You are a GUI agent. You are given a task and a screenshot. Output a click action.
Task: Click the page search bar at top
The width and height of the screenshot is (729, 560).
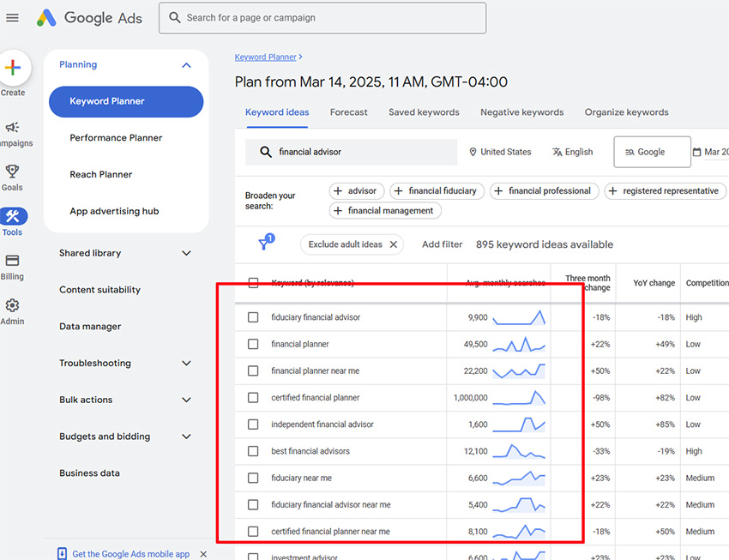pos(322,18)
